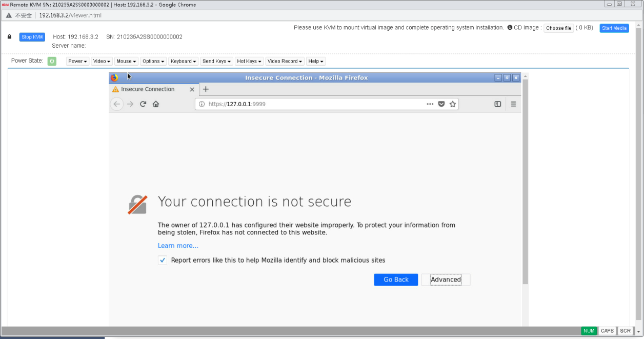Show site information icon in Firefox URL bar
This screenshot has height=339, width=644.
coord(202,104)
